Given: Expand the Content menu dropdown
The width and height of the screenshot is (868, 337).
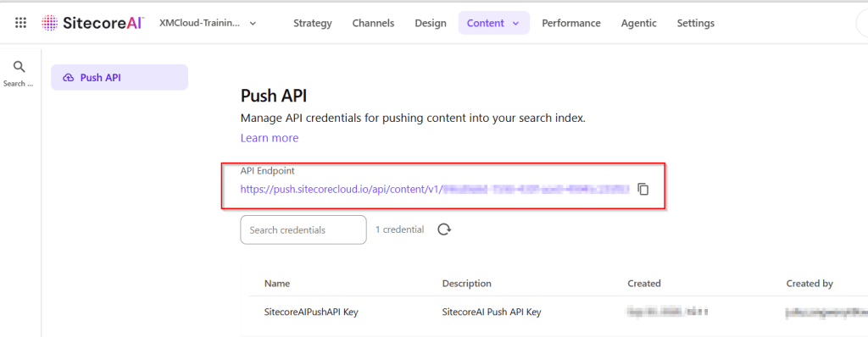Looking at the screenshot, I should (x=494, y=23).
